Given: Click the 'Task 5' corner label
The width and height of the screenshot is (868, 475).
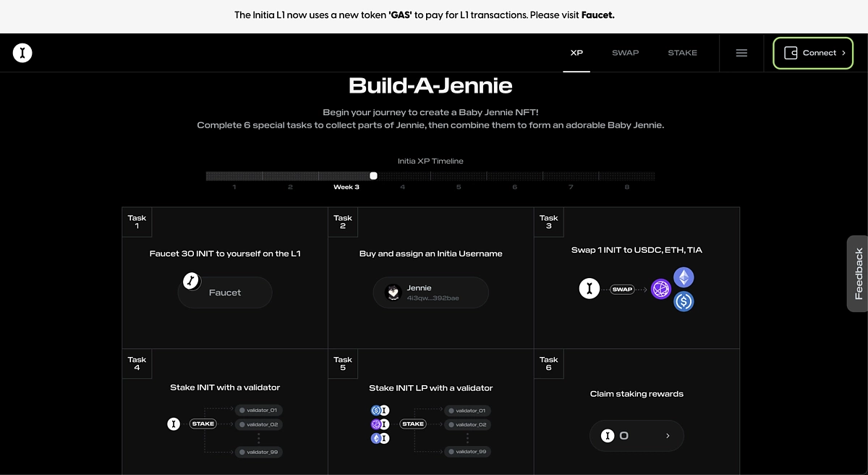Looking at the screenshot, I should 343,363.
